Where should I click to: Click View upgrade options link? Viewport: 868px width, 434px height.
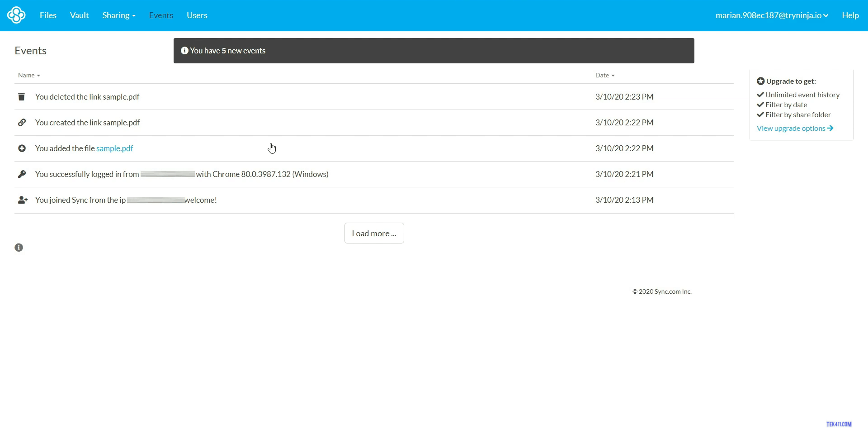[795, 129]
